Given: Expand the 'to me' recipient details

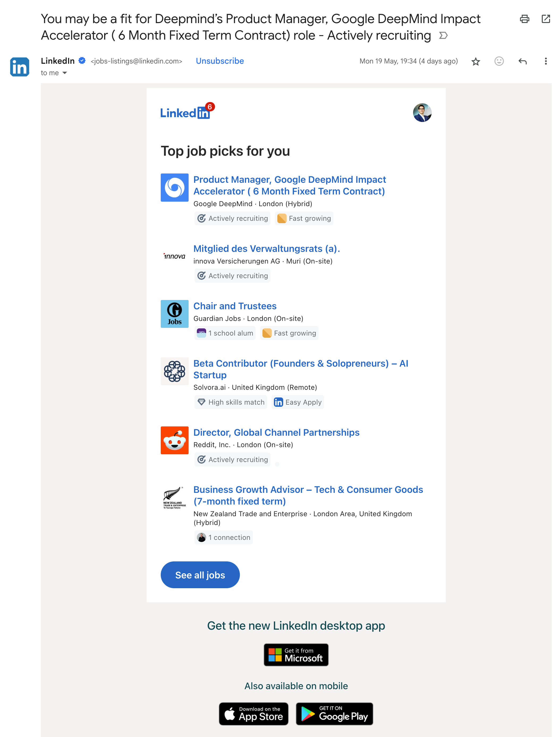Looking at the screenshot, I should point(65,73).
